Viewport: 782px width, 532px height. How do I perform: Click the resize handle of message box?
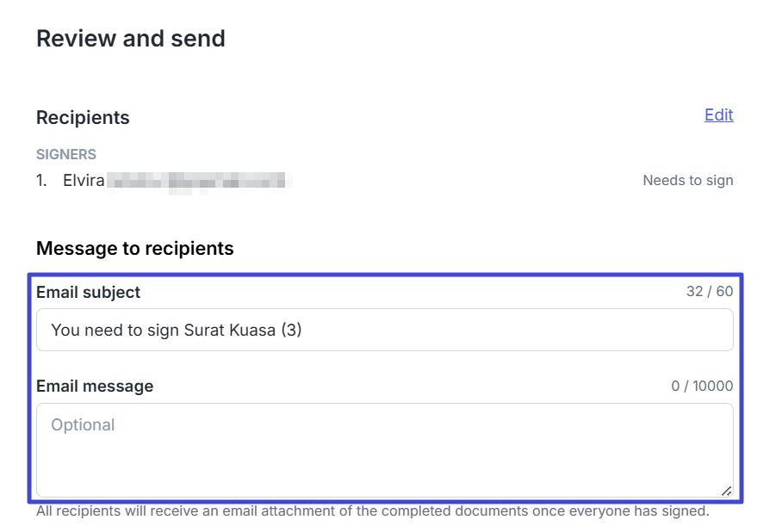tap(726, 491)
